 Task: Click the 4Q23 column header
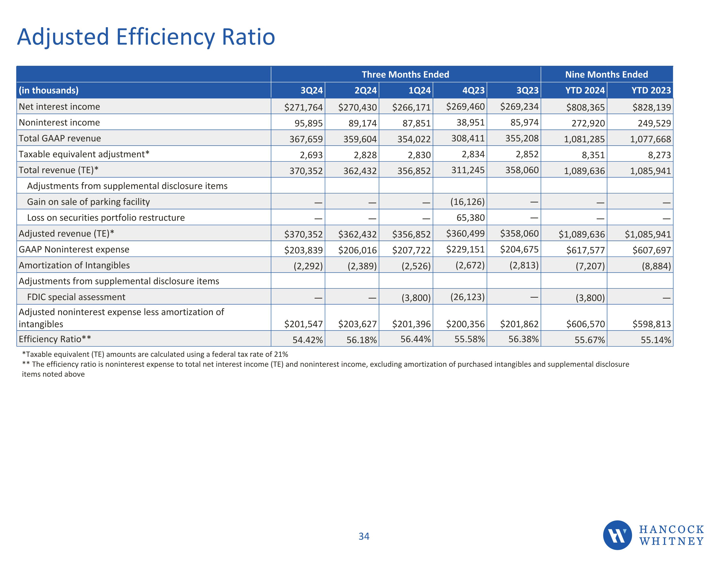click(x=473, y=90)
